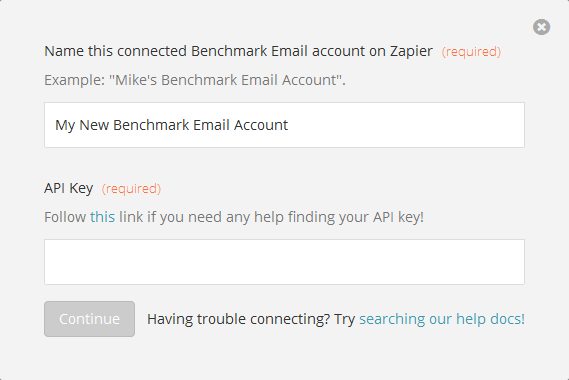Click the example text mentioning Mike's Benchmark Email Account
The width and height of the screenshot is (569, 380).
[195, 80]
